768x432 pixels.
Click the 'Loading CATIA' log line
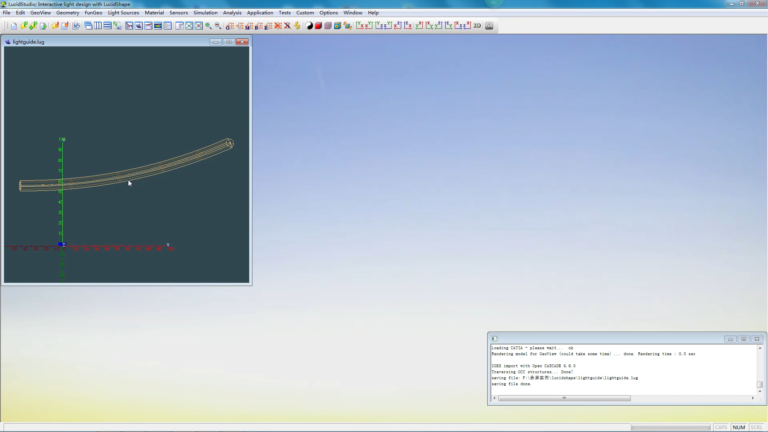pos(532,348)
